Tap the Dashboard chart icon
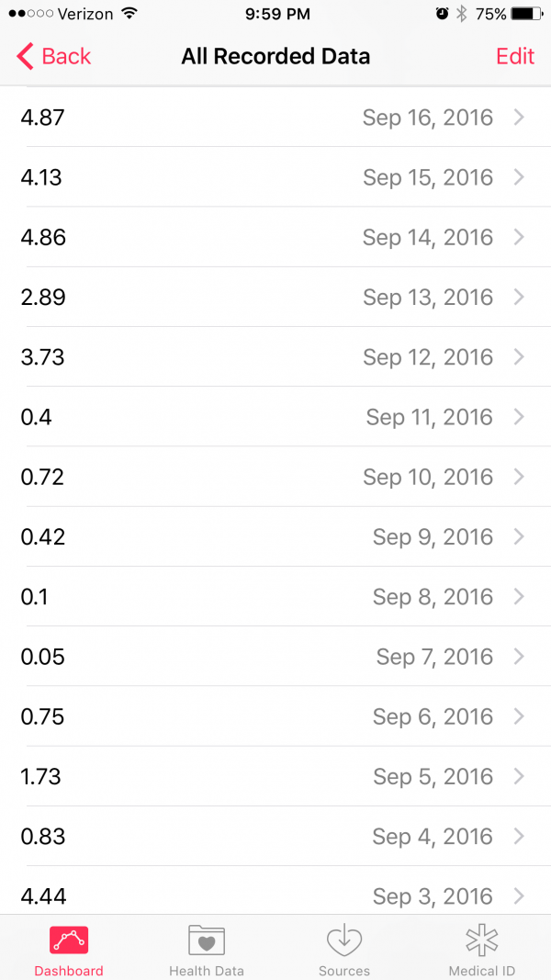The width and height of the screenshot is (551, 980). click(x=69, y=941)
